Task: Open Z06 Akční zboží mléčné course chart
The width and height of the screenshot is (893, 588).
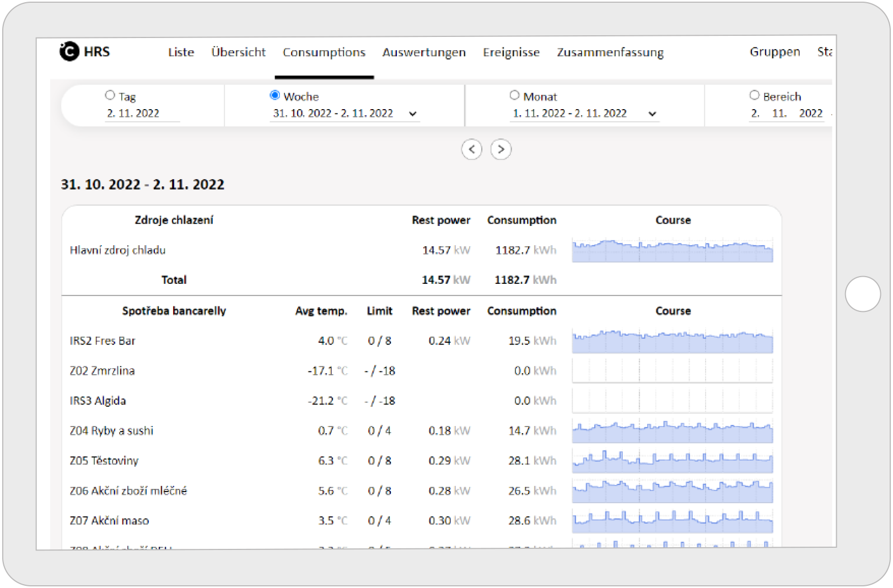Action: 673,490
